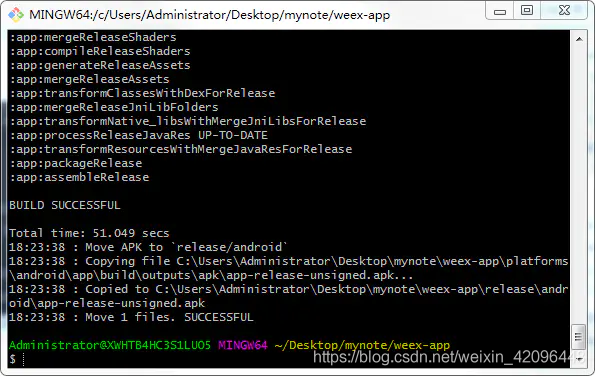Screen dimensions: 595x376
Task: Click the scrollbar up arrow
Action: [579, 39]
